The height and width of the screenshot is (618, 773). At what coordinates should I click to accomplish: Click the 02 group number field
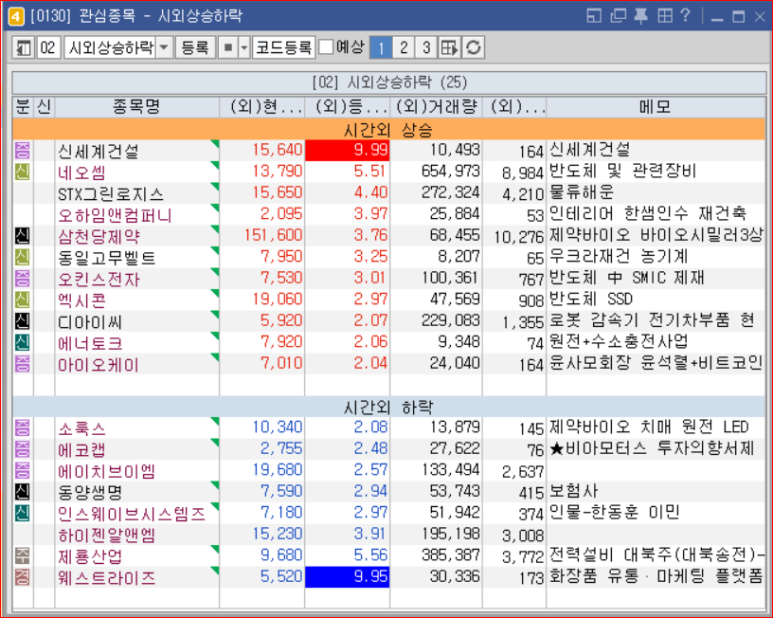(48, 48)
